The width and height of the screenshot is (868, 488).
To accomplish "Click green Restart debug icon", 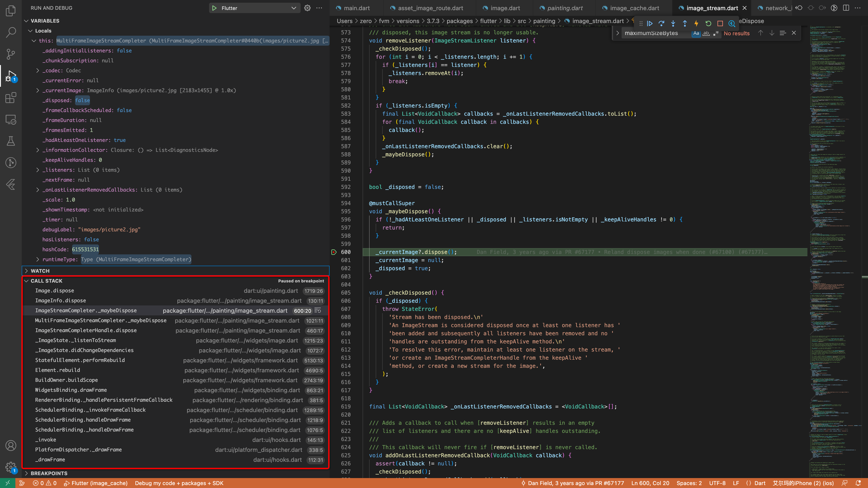I will pyautogui.click(x=708, y=23).
